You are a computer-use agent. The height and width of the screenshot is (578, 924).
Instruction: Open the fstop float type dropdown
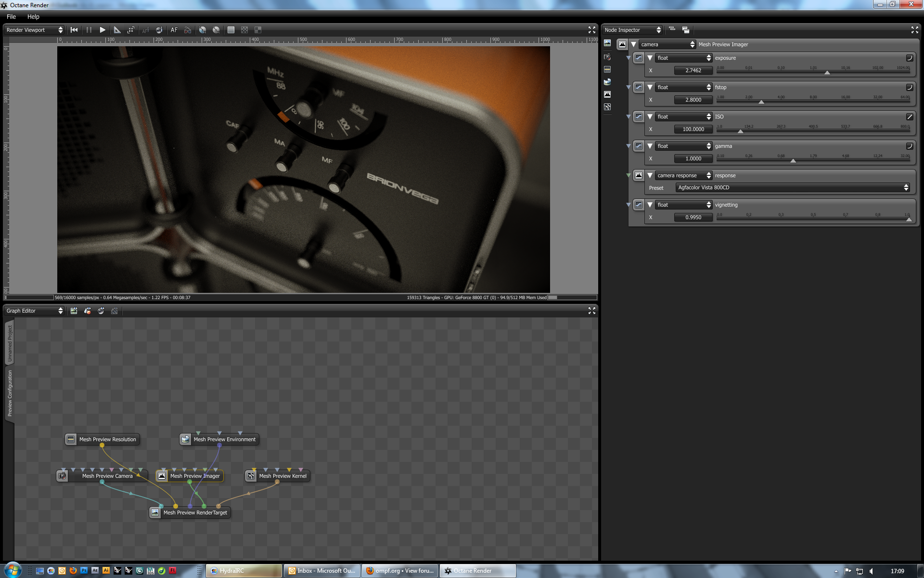point(684,87)
